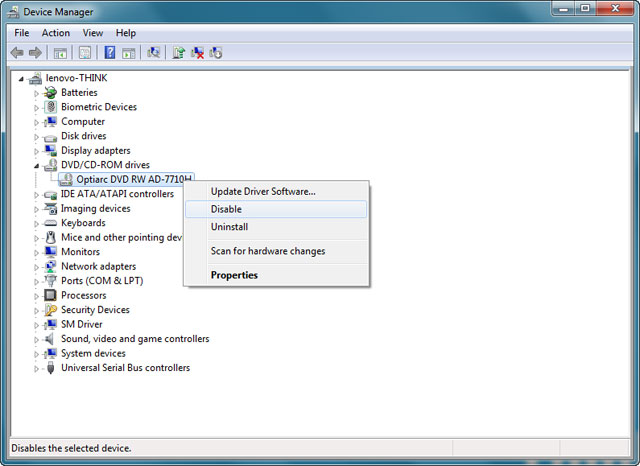Select the System devices tree entry
The height and width of the screenshot is (466, 640).
click(x=93, y=353)
